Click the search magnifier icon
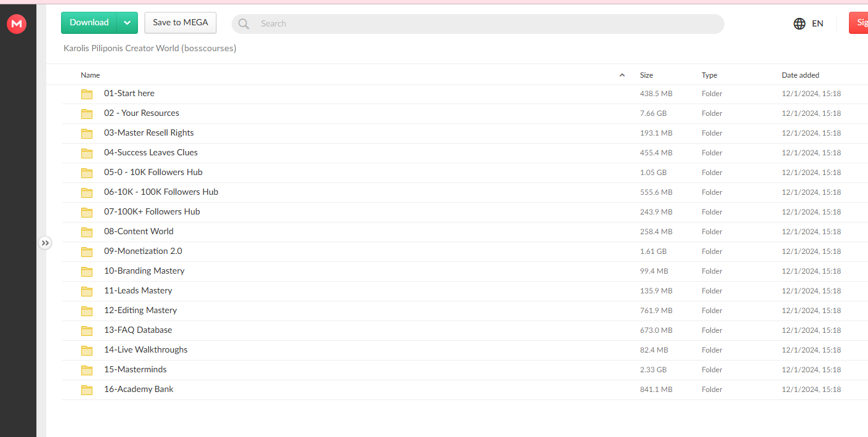 [x=244, y=23]
